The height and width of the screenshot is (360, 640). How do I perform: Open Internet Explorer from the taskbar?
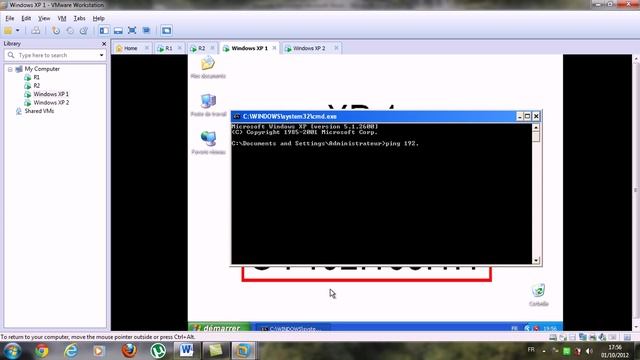pos(71,351)
